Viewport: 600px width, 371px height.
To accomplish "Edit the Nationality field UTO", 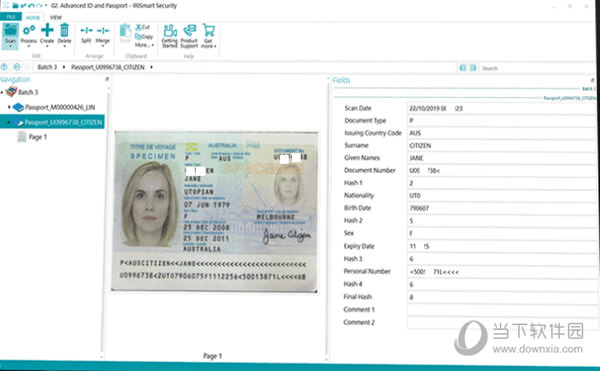I will coord(501,195).
